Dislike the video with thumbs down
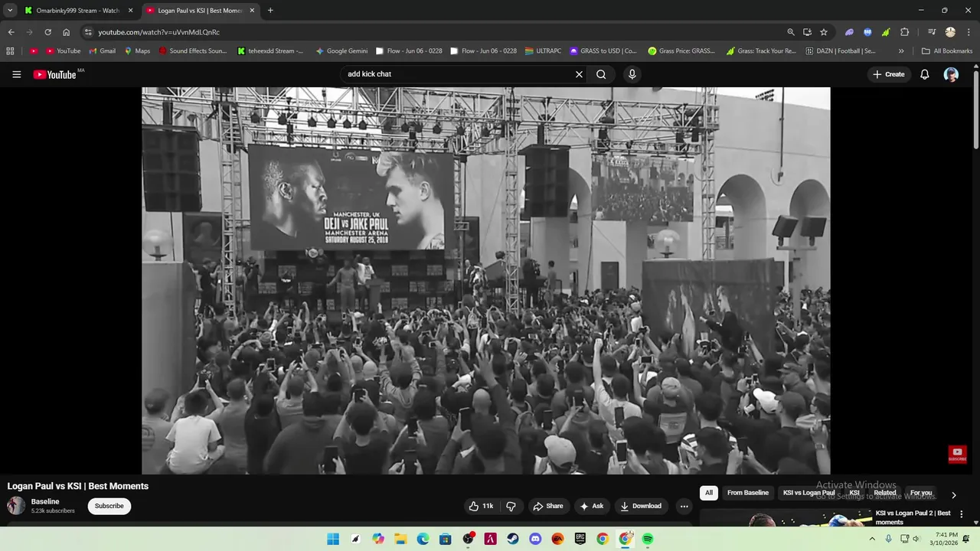 511,506
